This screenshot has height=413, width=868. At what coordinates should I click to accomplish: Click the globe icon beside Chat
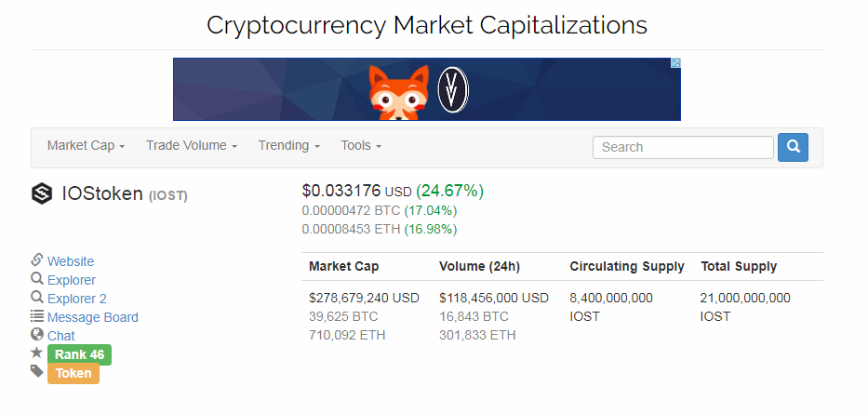click(37, 335)
